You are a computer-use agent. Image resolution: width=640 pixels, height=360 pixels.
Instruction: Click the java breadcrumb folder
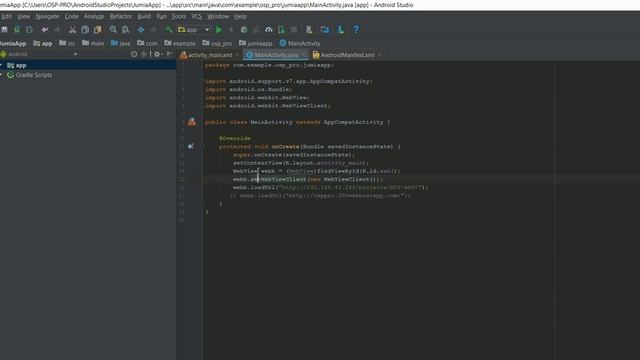coord(120,43)
